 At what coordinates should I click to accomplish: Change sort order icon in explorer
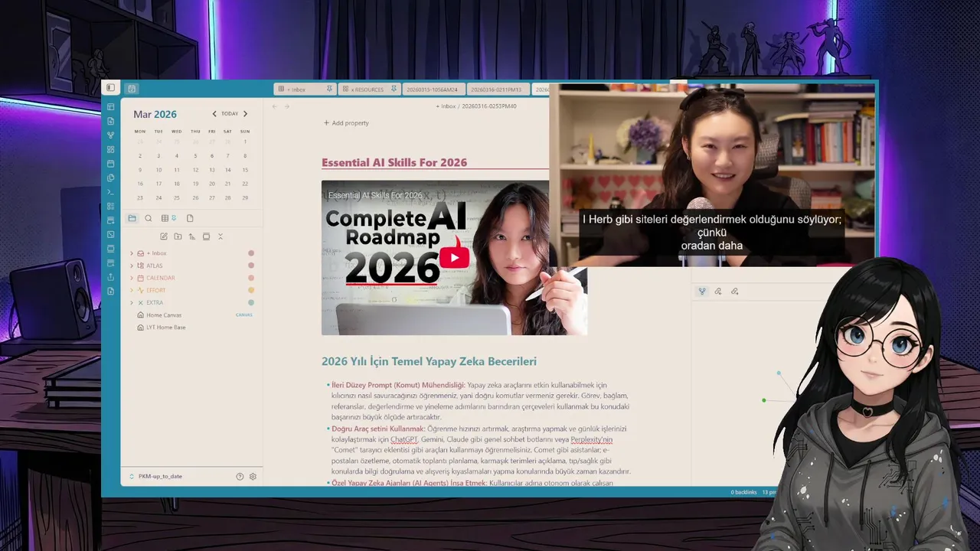pos(191,236)
